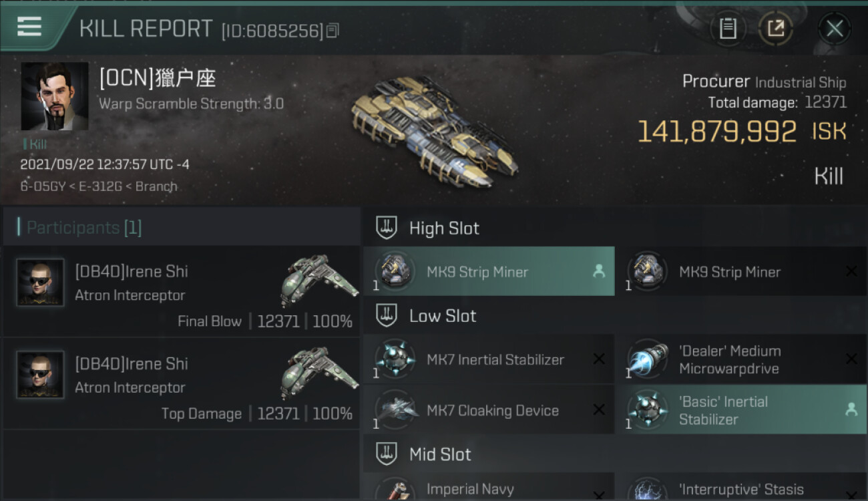This screenshot has height=501, width=868.
Task: Select Top Damage Irene Shi entry
Action: (x=182, y=384)
